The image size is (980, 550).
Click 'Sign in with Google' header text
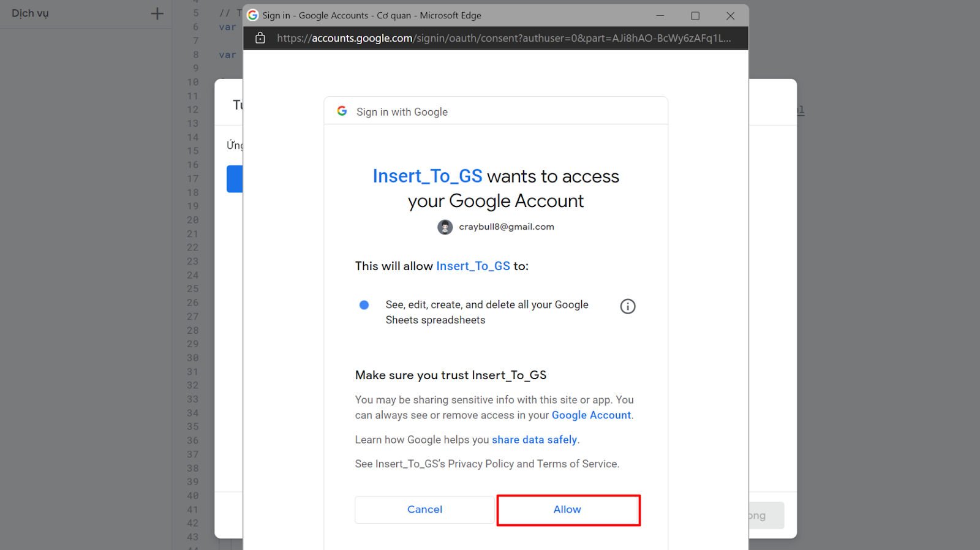point(402,112)
